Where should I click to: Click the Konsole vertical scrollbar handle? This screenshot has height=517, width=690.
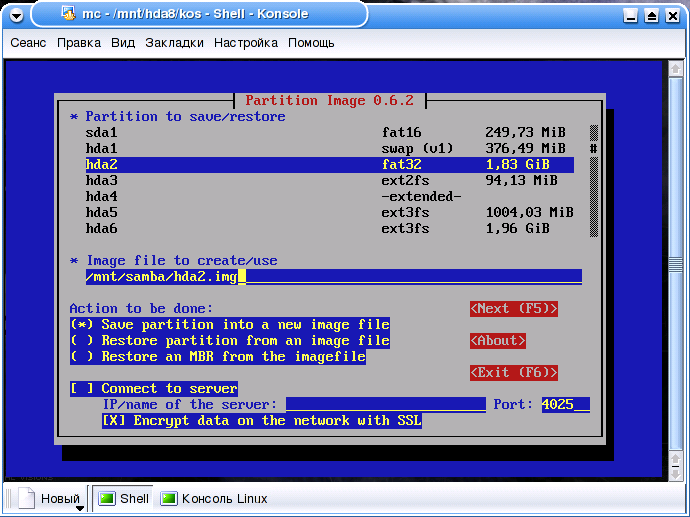point(675,264)
